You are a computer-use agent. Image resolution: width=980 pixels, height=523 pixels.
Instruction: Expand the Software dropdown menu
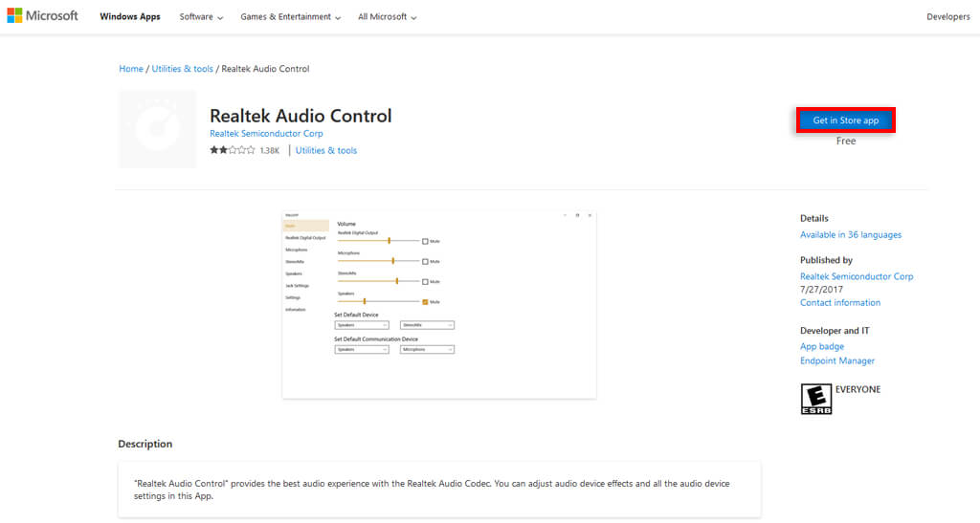coord(201,17)
